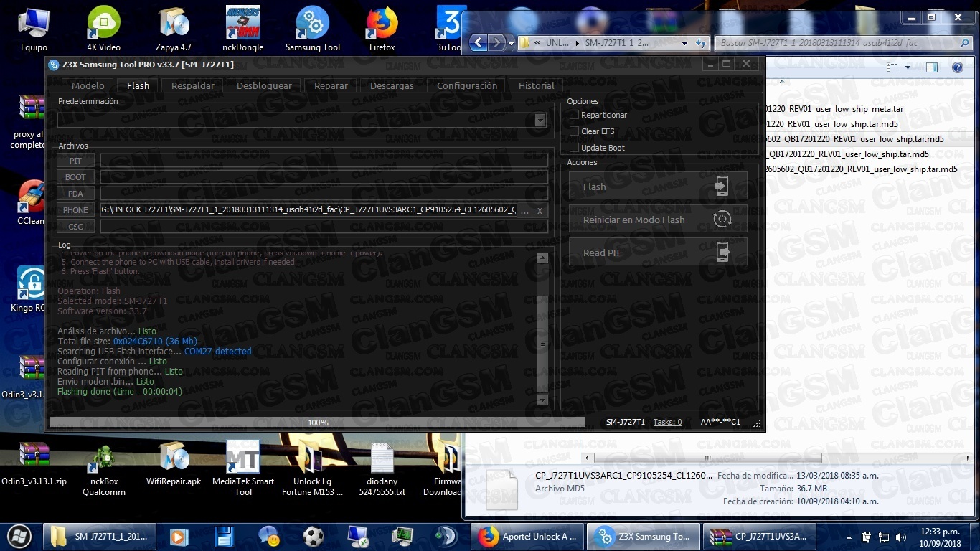Click the Flash action button

658,187
